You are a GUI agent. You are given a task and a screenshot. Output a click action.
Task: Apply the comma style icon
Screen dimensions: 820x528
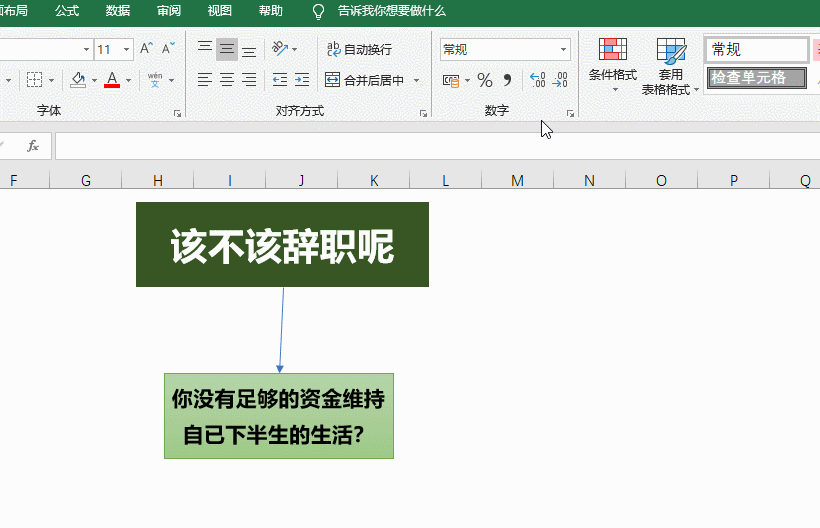click(507, 80)
